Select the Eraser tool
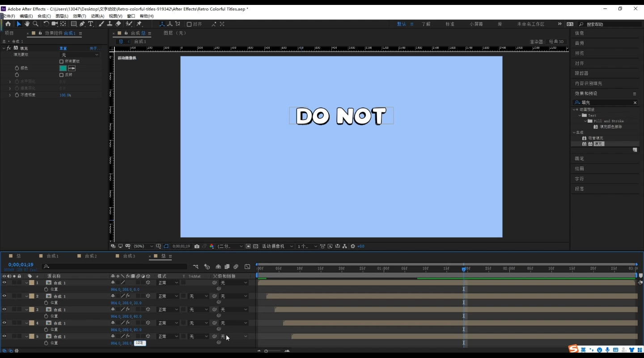 (118, 24)
